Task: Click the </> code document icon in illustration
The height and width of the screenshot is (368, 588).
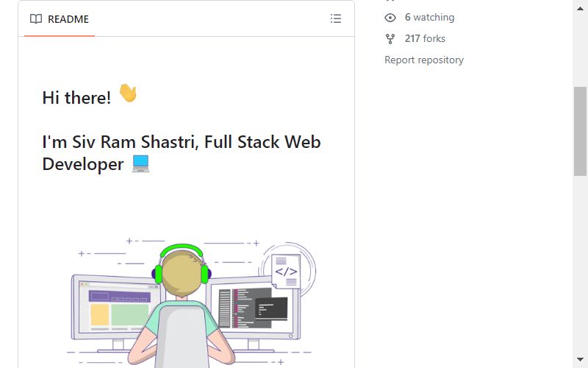Action: click(286, 271)
